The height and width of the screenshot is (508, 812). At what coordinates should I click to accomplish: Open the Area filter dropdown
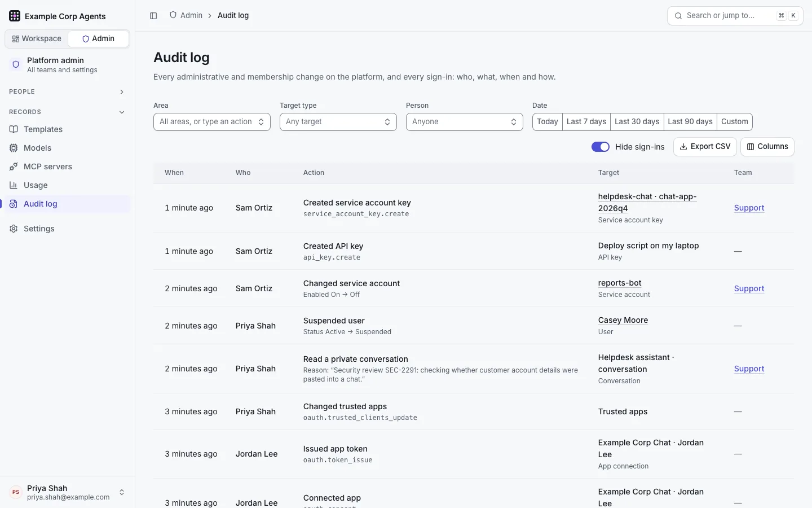(212, 122)
